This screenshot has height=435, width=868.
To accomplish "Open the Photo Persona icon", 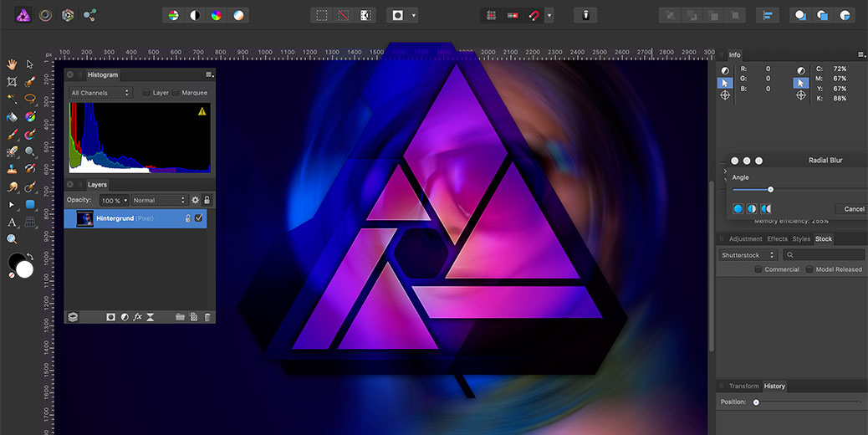I will pos(16,15).
